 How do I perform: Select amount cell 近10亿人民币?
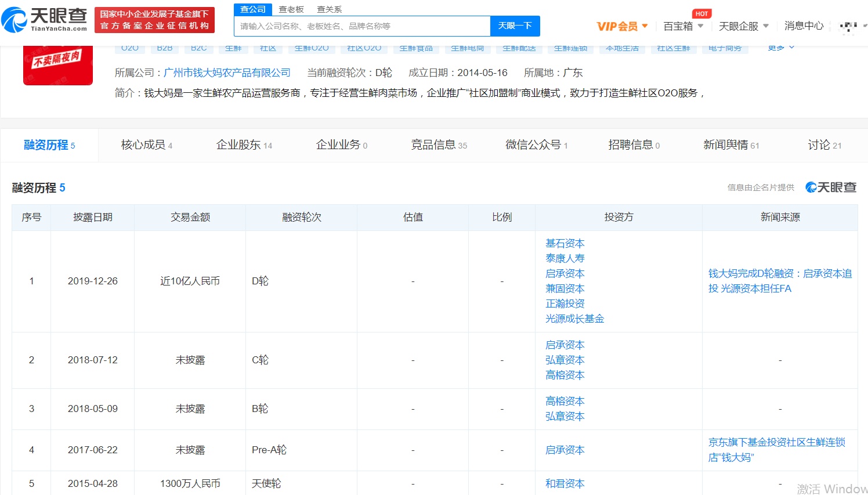[x=190, y=281]
